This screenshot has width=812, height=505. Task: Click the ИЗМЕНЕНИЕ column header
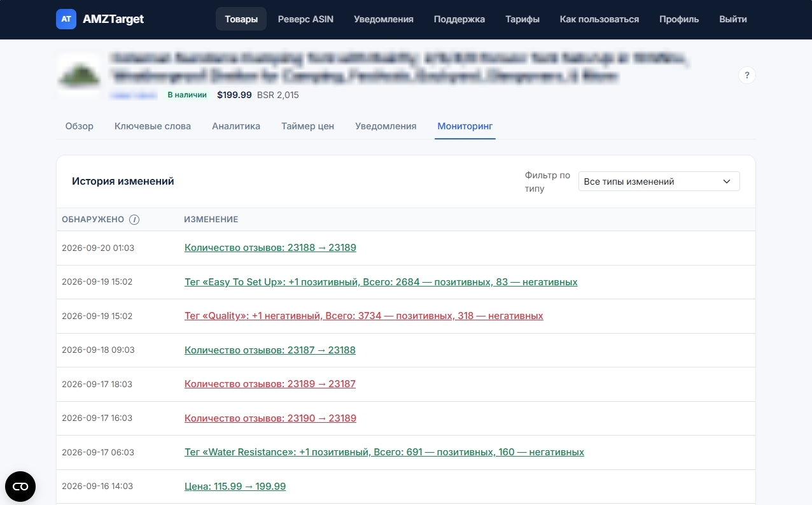tap(211, 220)
